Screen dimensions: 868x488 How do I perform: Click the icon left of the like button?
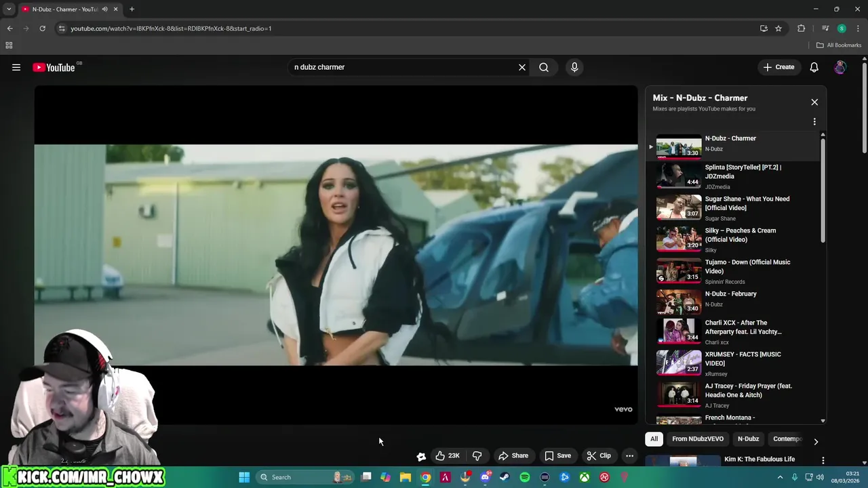421,456
